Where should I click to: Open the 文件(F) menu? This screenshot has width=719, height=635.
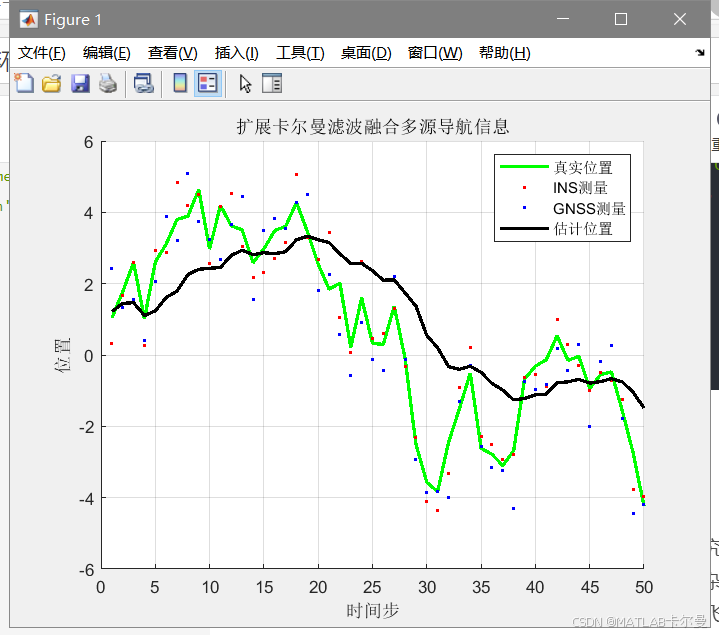click(x=42, y=53)
